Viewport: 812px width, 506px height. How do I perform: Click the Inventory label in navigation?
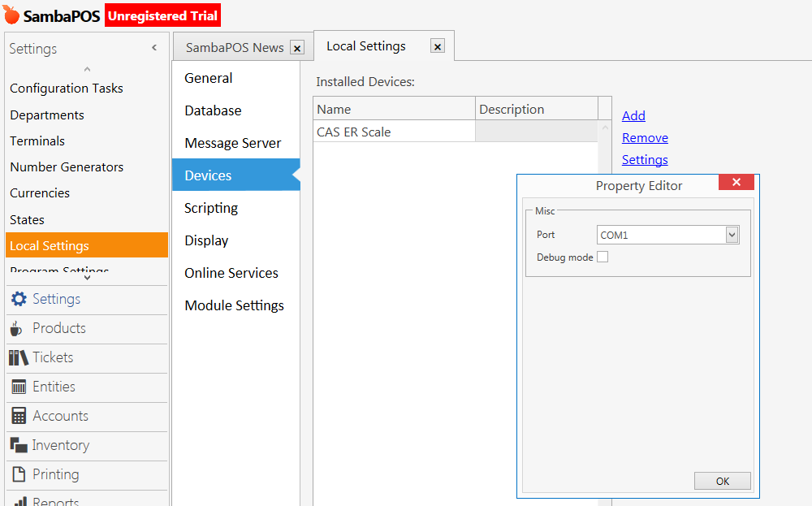(x=61, y=445)
